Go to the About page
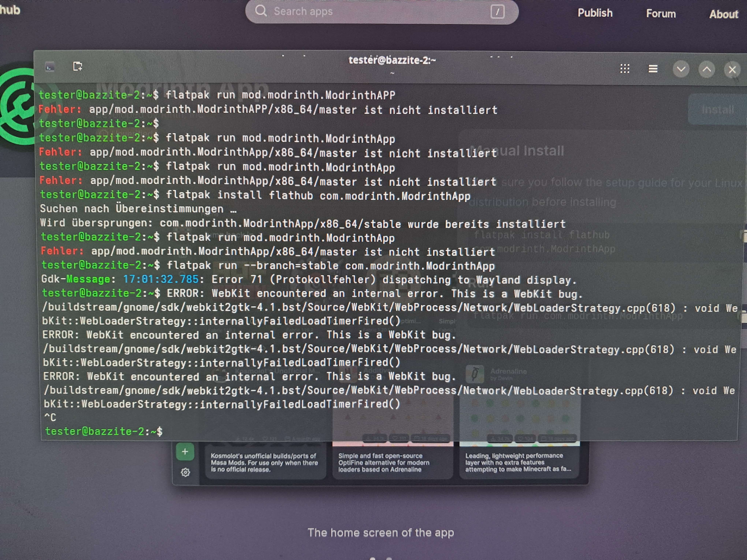747x560 pixels. (723, 14)
